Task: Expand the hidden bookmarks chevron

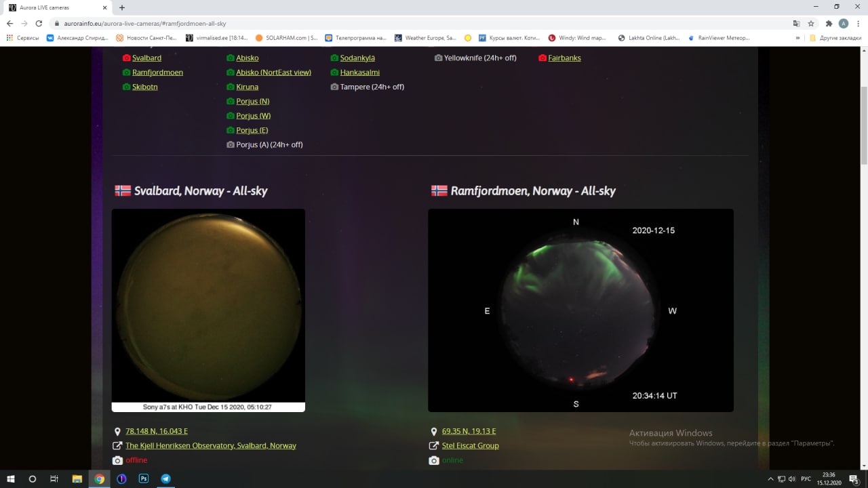Action: point(797,38)
